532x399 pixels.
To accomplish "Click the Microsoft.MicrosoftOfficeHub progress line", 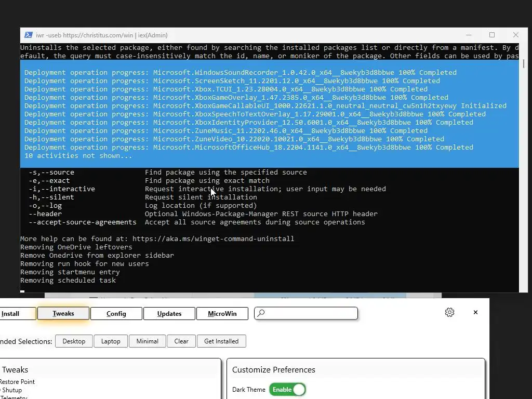I will coord(249,147).
